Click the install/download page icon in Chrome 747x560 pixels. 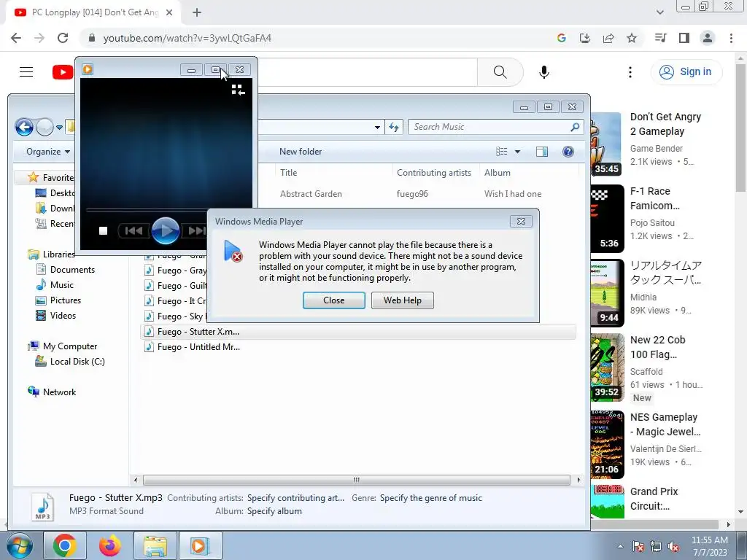pyautogui.click(x=584, y=38)
